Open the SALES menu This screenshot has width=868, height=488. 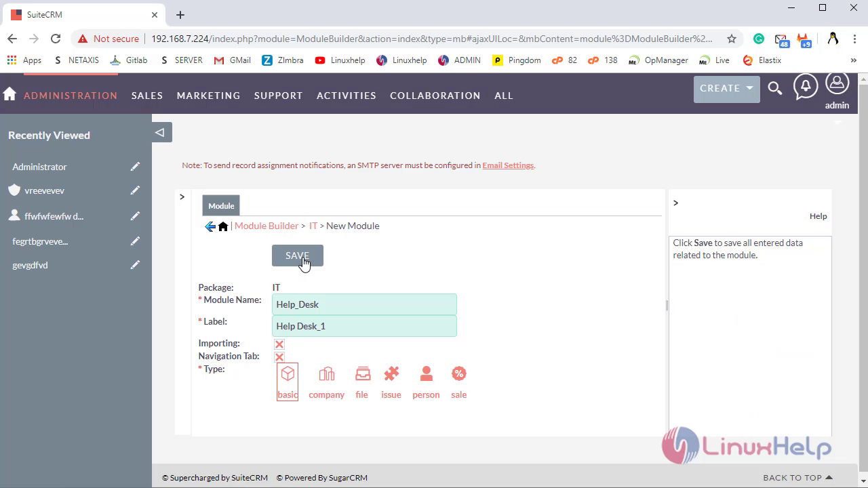(x=147, y=96)
